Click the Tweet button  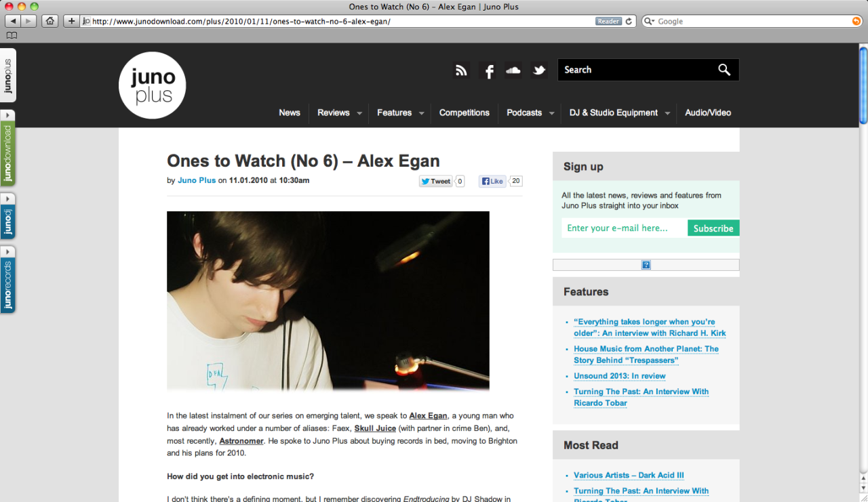coord(435,181)
